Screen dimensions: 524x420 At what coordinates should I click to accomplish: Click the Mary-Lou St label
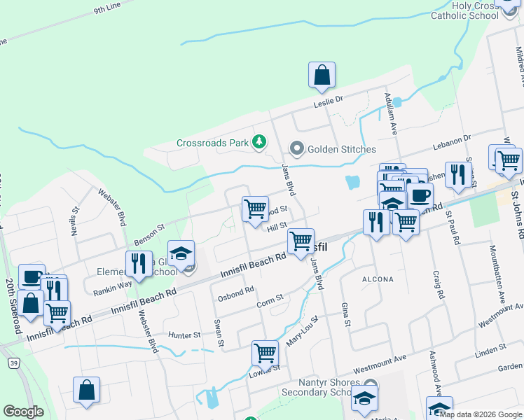tap(302, 331)
